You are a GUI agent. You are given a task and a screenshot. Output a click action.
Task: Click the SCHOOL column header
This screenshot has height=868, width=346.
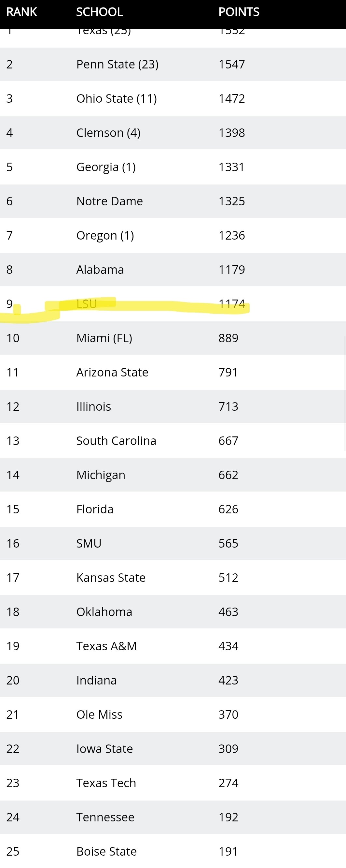pos(99,12)
